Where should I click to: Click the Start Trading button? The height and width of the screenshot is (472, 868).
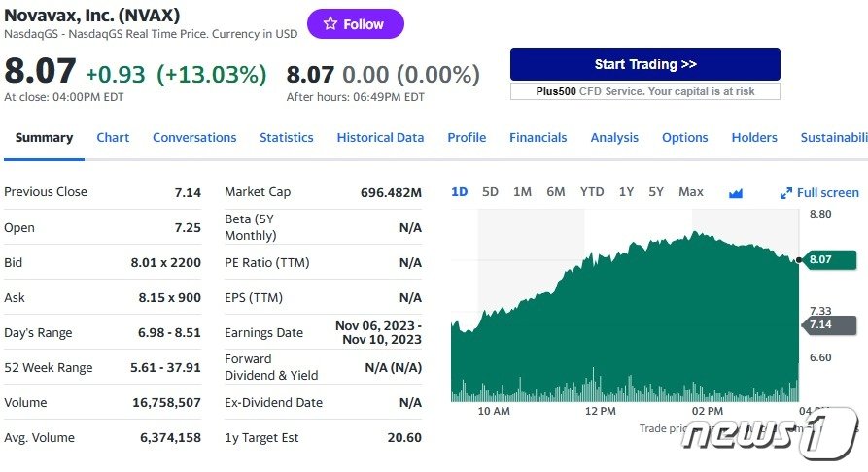tap(644, 64)
